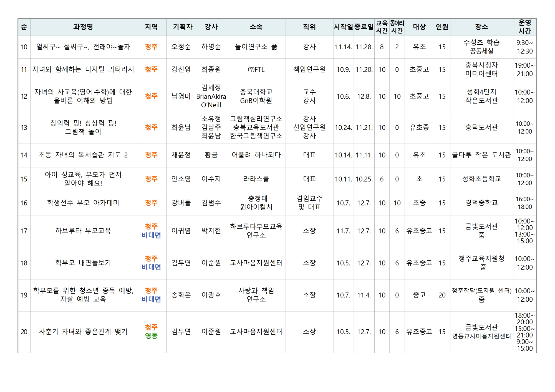Select course 학부모 내면돌보기

tap(83, 263)
